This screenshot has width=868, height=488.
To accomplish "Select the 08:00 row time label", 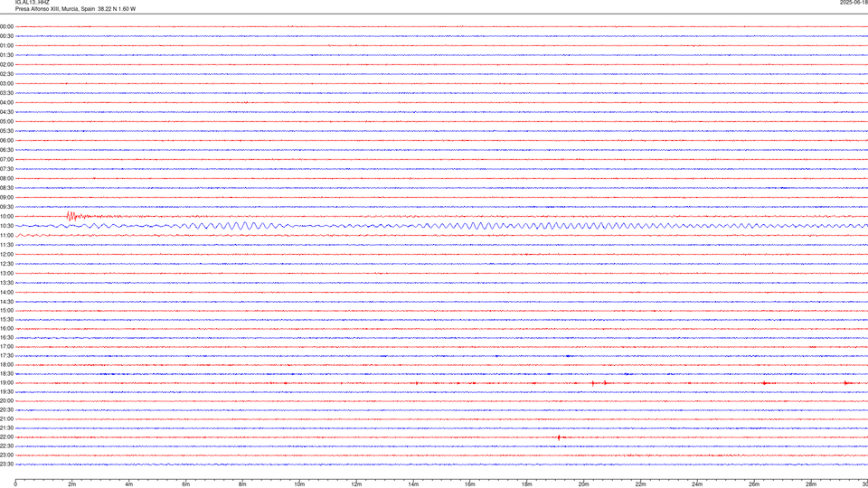I will point(6,179).
